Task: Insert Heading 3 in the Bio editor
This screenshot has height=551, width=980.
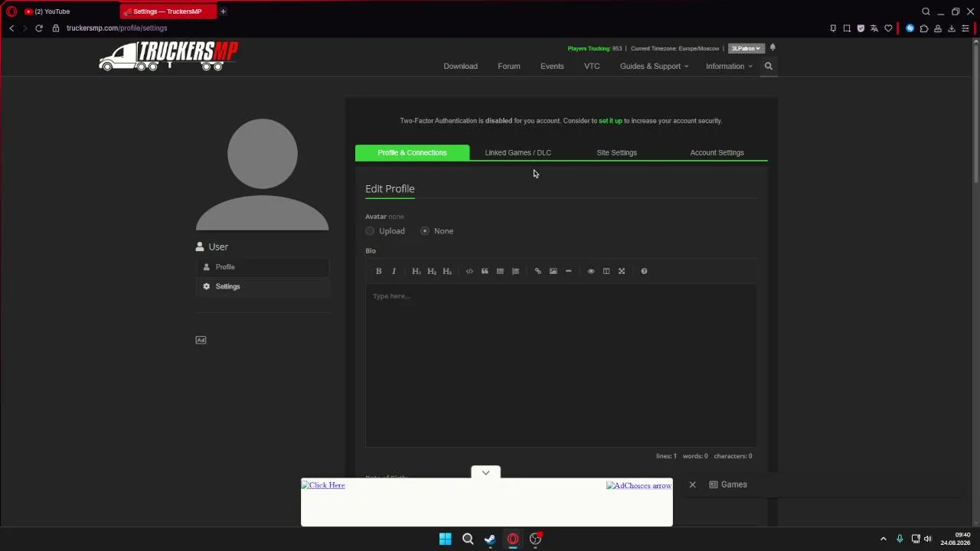Action: coord(447,271)
